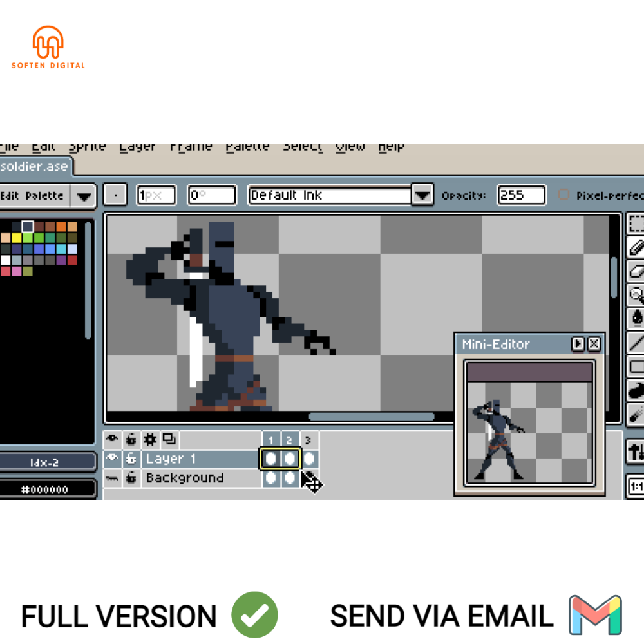The width and height of the screenshot is (644, 644).
Task: Open the Sprite menu
Action: (88, 147)
